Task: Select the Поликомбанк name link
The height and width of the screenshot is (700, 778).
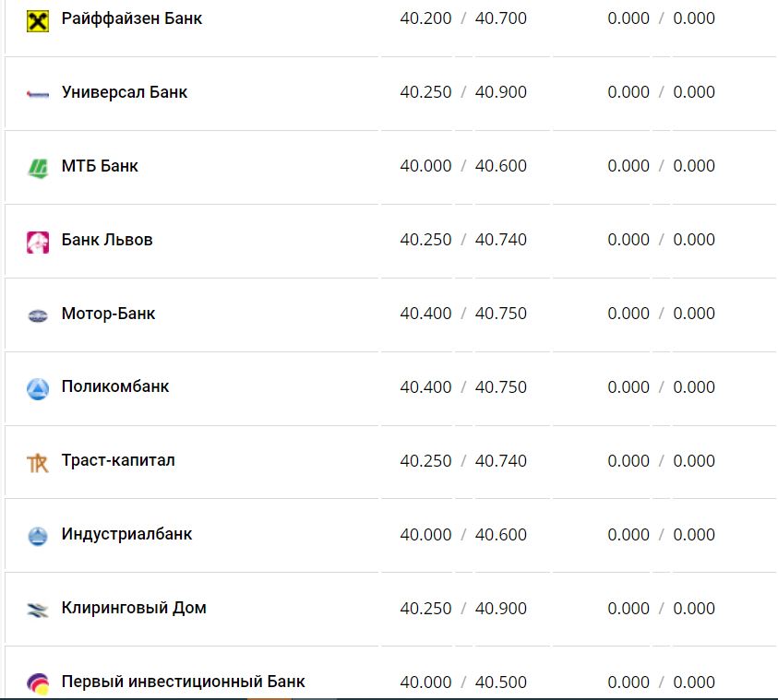Action: 115,387
